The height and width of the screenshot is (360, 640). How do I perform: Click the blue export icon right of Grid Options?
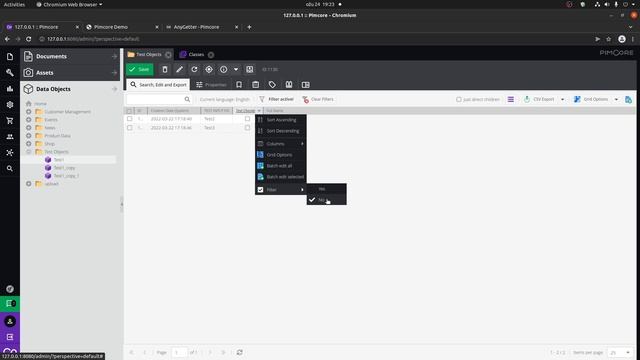pos(628,99)
